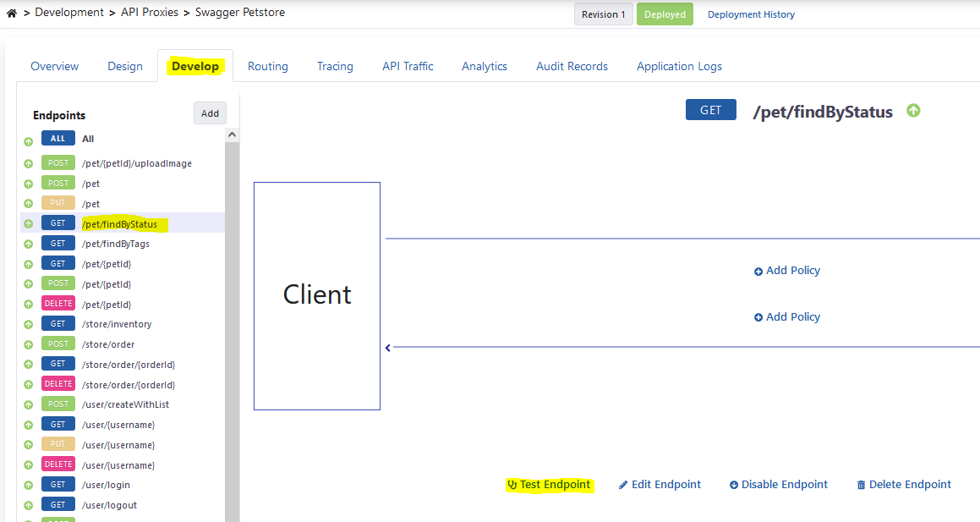Click the scrollbar up arrow in the endpoints list
The height and width of the screenshot is (522, 980).
click(232, 133)
